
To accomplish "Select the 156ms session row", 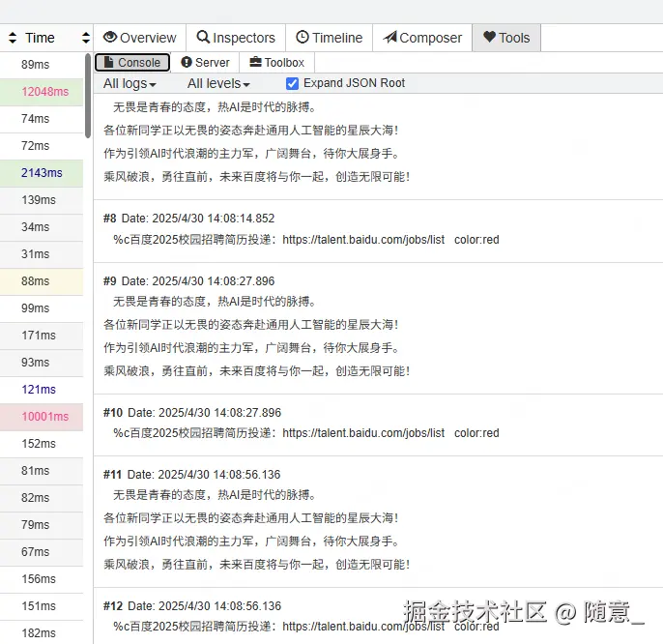I will (x=42, y=579).
